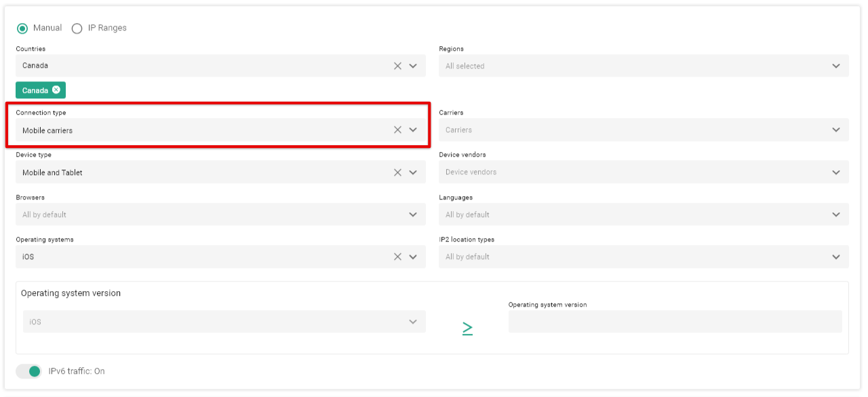Open the Browsers dropdown
This screenshot has height=397, width=868.
(220, 214)
